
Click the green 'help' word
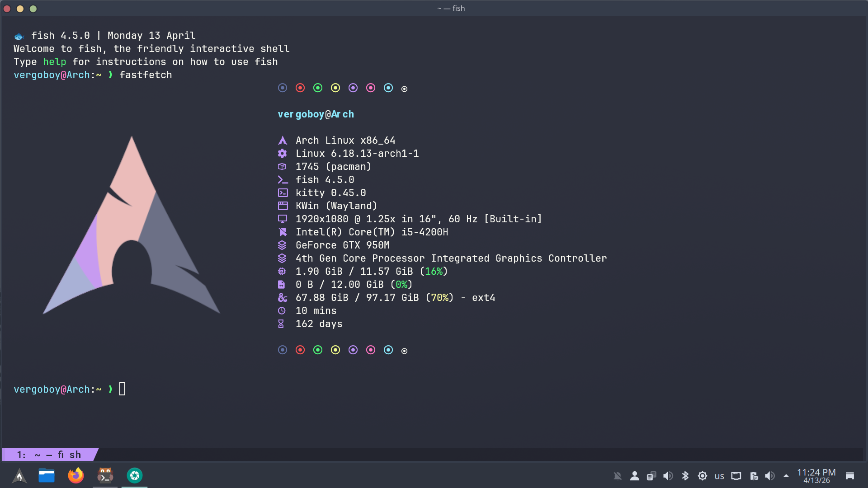55,62
